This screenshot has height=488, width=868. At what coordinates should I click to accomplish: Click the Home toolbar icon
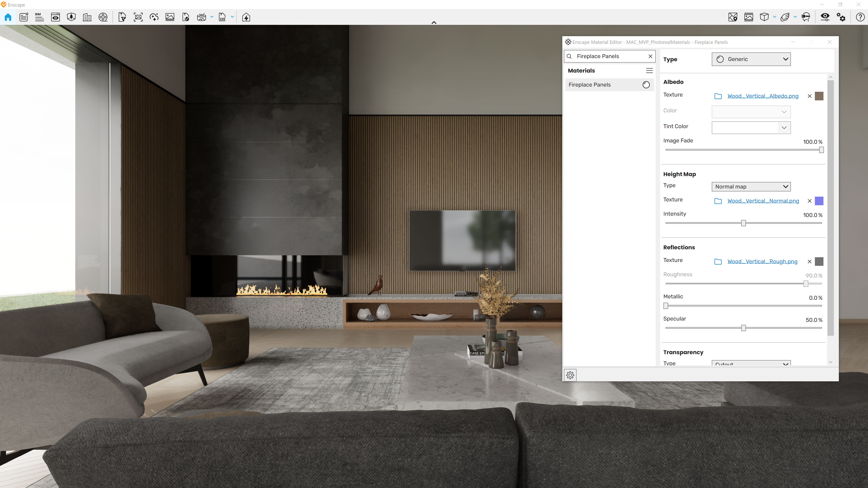point(8,17)
